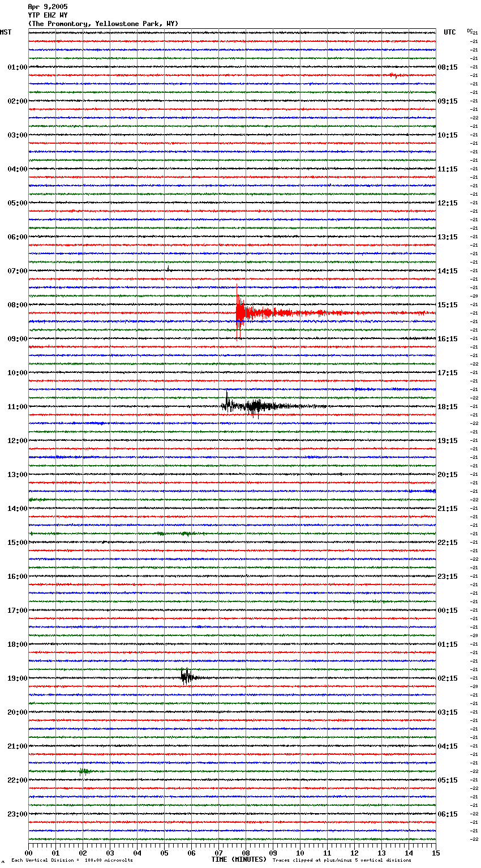481x868 pixels.
Task: Click the 20:00 MST time label
Action: tap(17, 712)
